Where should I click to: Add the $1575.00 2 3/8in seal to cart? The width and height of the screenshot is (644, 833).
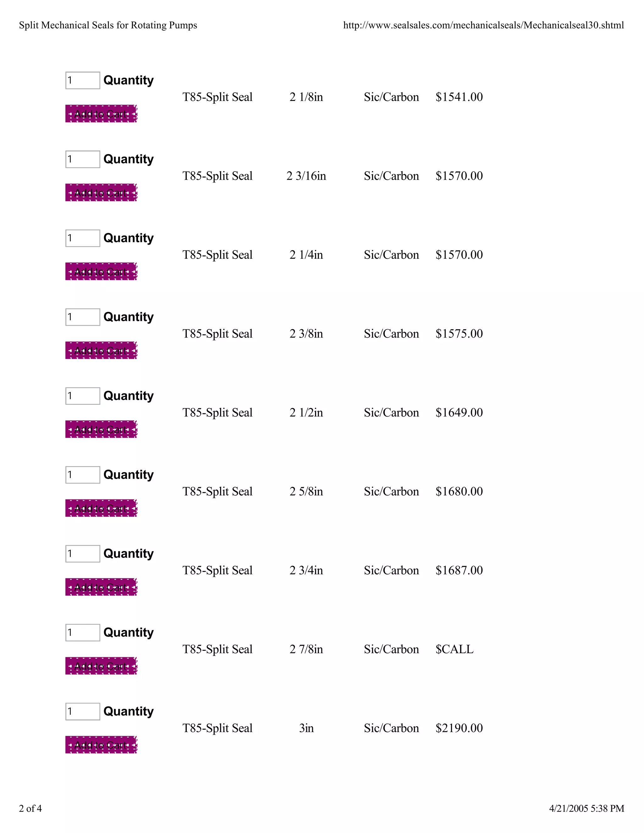click(101, 350)
